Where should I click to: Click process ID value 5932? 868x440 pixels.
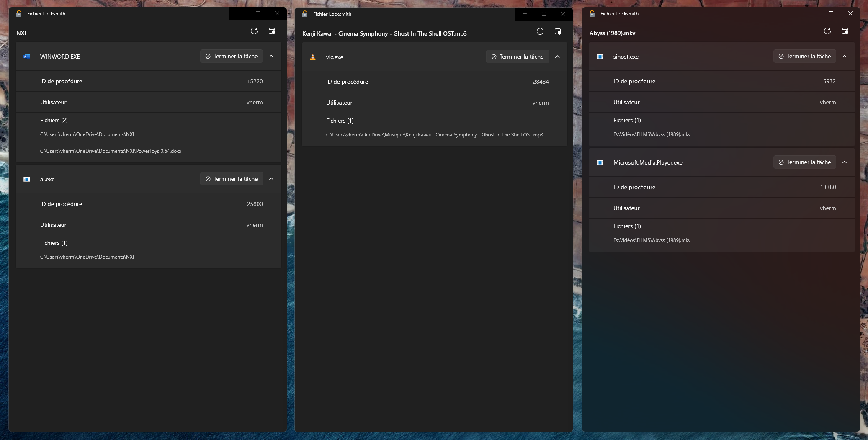click(829, 81)
